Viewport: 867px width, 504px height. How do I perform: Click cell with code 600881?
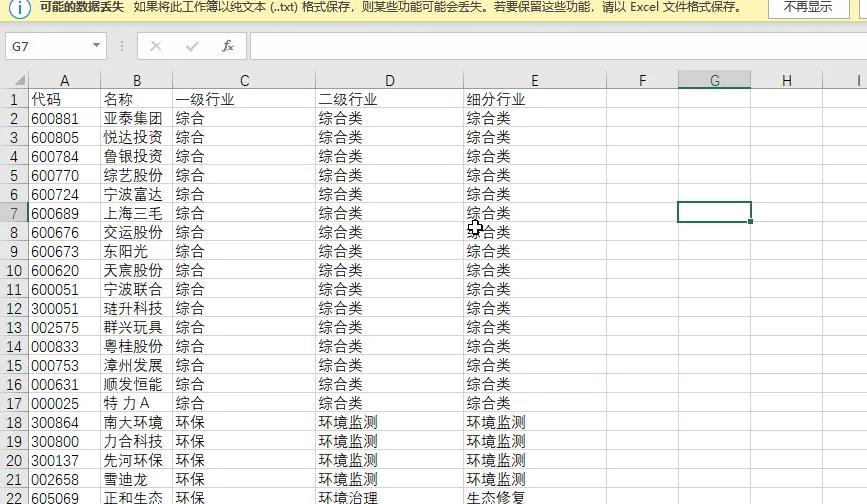[x=65, y=118]
